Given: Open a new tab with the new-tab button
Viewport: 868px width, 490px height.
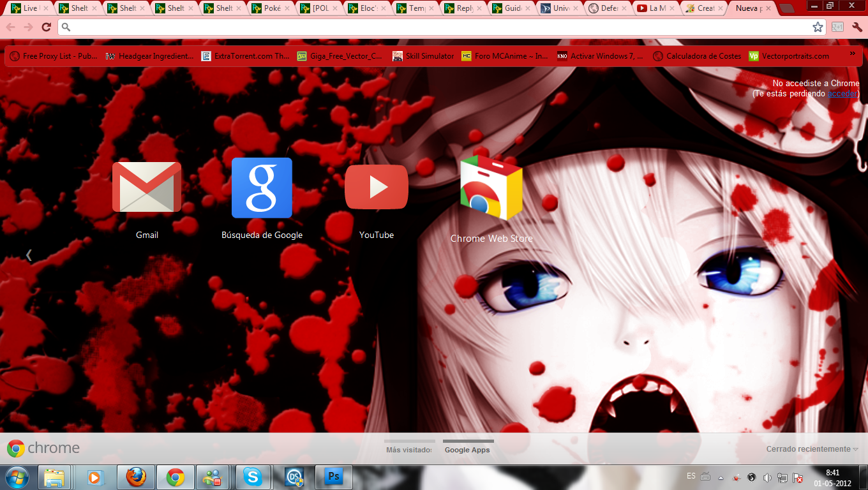Looking at the screenshot, I should point(787,8).
